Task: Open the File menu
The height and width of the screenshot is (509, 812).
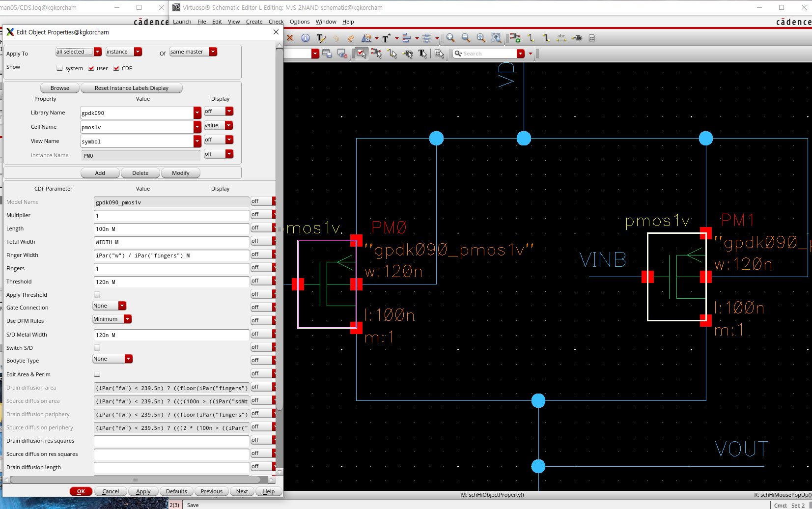Action: click(201, 22)
